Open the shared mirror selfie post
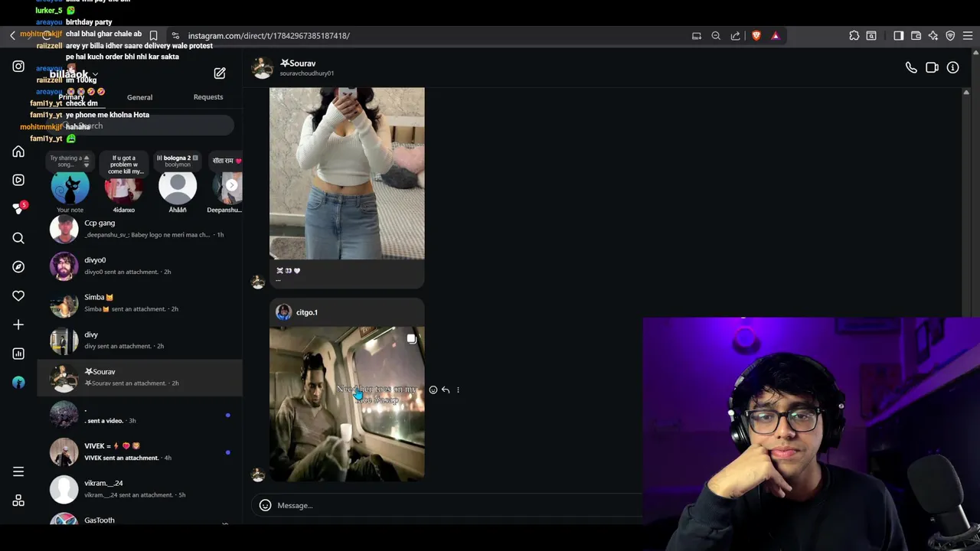 (x=347, y=174)
